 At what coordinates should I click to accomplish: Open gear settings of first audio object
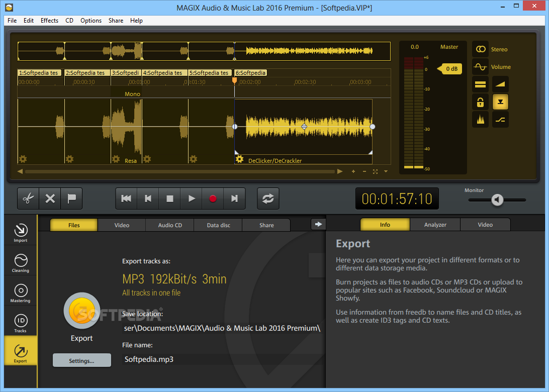(23, 159)
